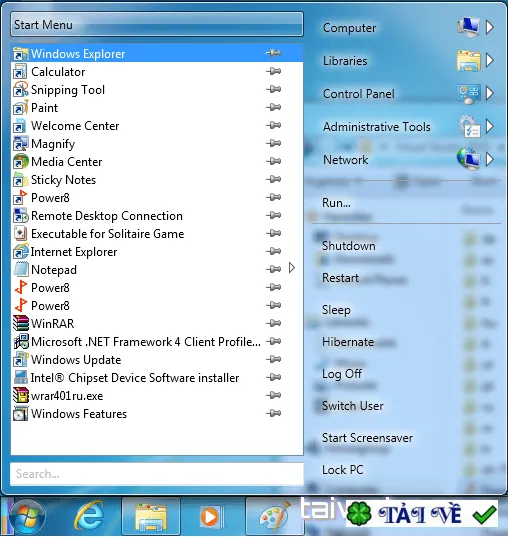Image resolution: width=508 pixels, height=537 pixels.
Task: Launch Paint from the program list
Action: tap(157, 108)
